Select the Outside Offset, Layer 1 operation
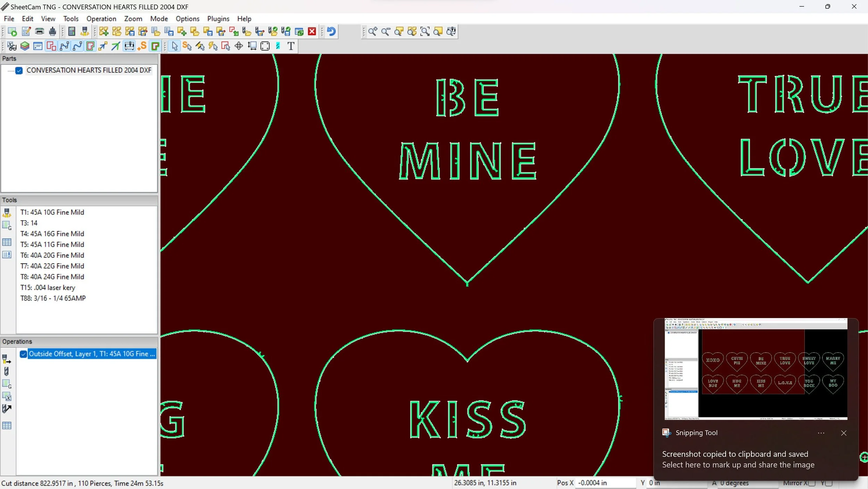Viewport: 868px width, 489px height. (92, 354)
